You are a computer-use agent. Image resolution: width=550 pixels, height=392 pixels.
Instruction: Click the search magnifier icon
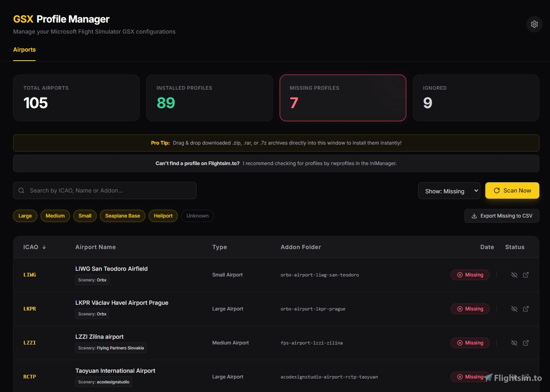(x=22, y=190)
